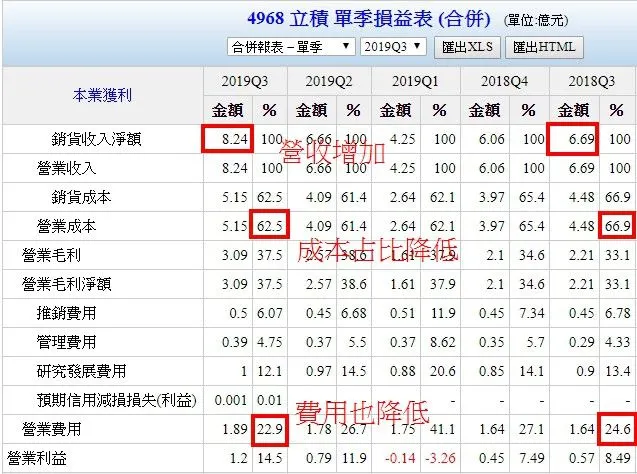This screenshot has width=637, height=474.
Task: Select 銷貨收入淨額 2018Q3 amount 6.69
Action: click(581, 139)
